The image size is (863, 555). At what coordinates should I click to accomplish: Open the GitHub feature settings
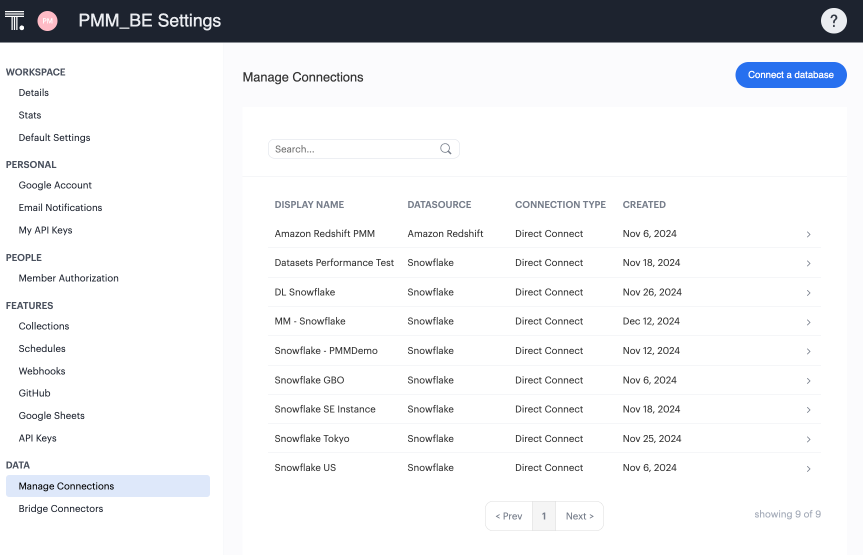click(x=34, y=393)
